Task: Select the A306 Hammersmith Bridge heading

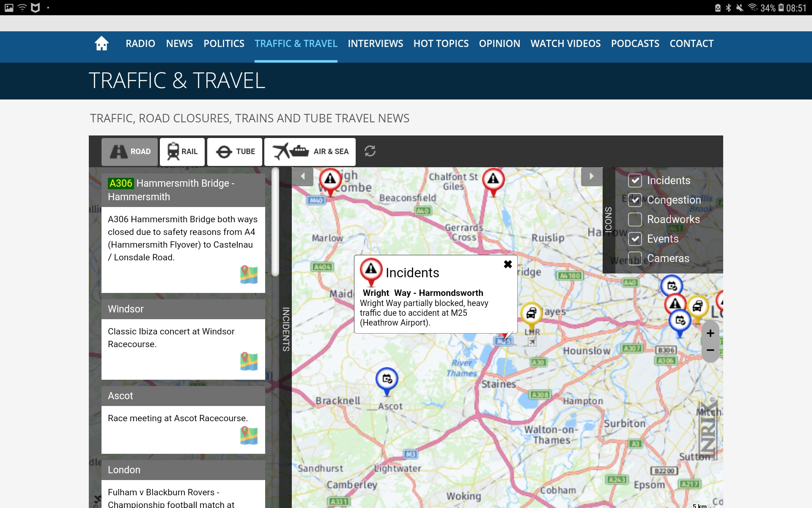Action: pyautogui.click(x=183, y=190)
